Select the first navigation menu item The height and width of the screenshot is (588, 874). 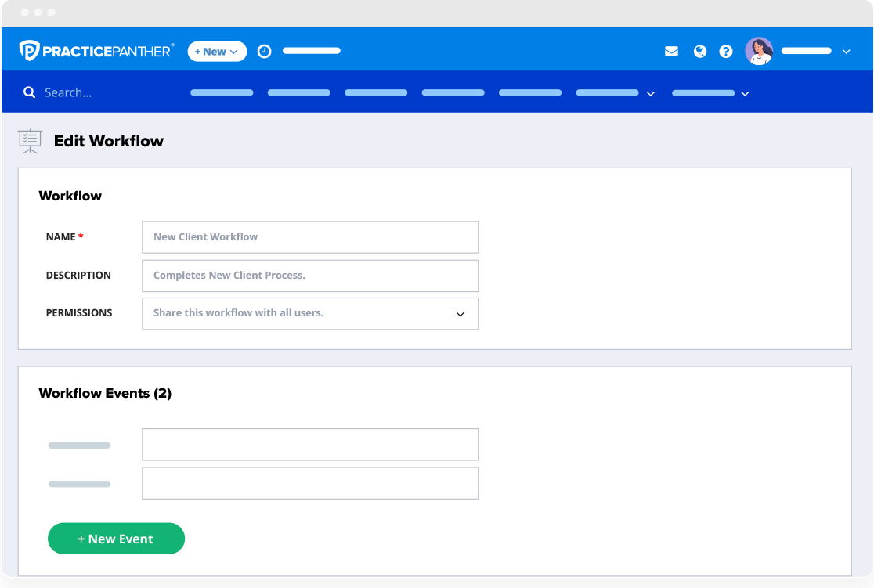[x=222, y=92]
